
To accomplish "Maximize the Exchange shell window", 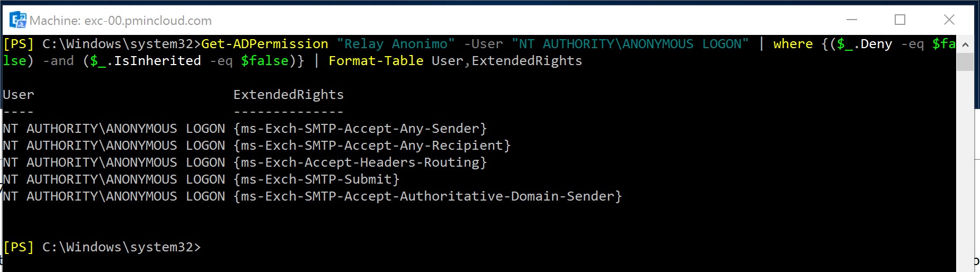I will click(900, 20).
